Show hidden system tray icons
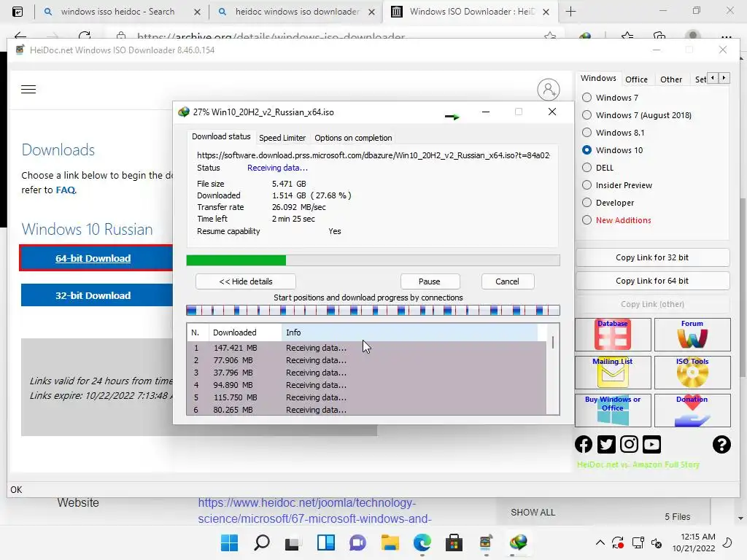Viewport: 747px width, 560px height. pos(600,542)
